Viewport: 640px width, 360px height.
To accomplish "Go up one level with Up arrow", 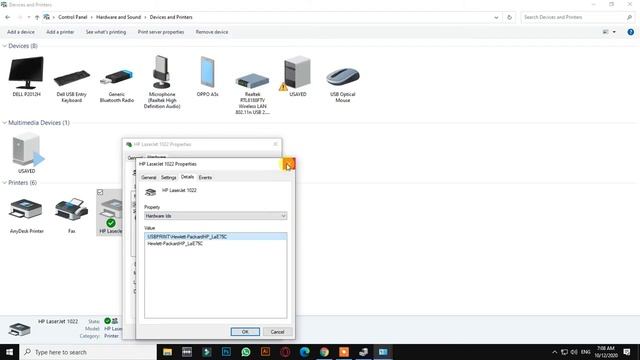I will 37,18.
